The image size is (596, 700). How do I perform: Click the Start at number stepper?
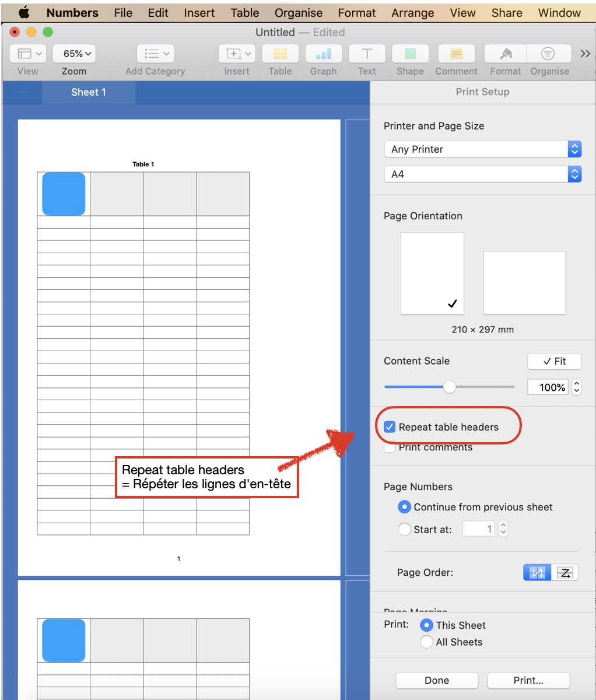pos(503,529)
